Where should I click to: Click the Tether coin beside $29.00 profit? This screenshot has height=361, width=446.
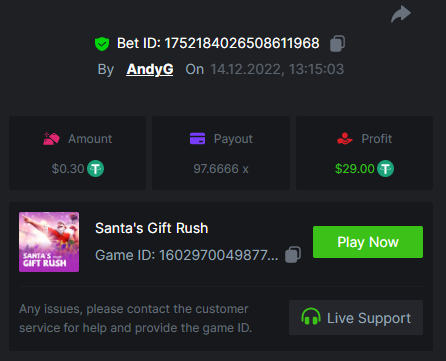[x=386, y=169]
